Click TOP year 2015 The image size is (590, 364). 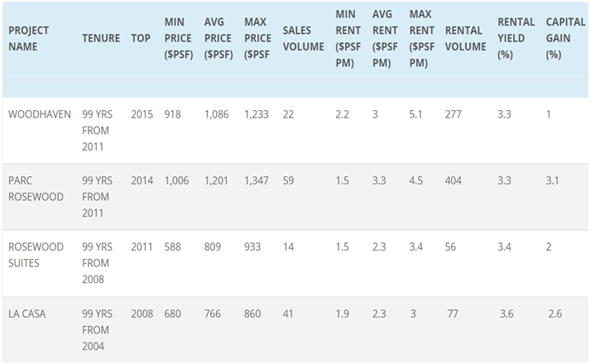142,114
